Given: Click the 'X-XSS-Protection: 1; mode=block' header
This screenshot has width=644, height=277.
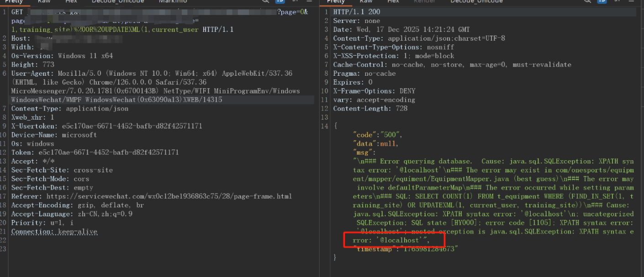Looking at the screenshot, I should click(393, 56).
